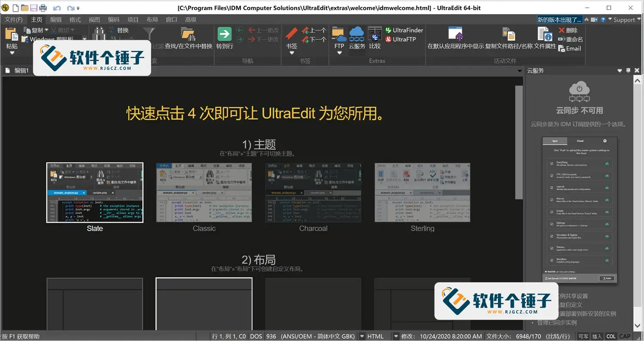This screenshot has width=644, height=341.
Task: Click the new version available notification
Action: pyautogui.click(x=559, y=19)
